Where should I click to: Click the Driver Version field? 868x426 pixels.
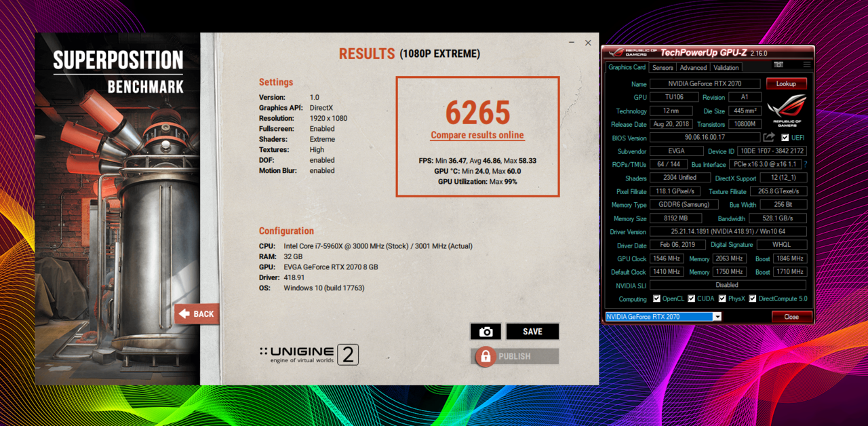pos(728,231)
